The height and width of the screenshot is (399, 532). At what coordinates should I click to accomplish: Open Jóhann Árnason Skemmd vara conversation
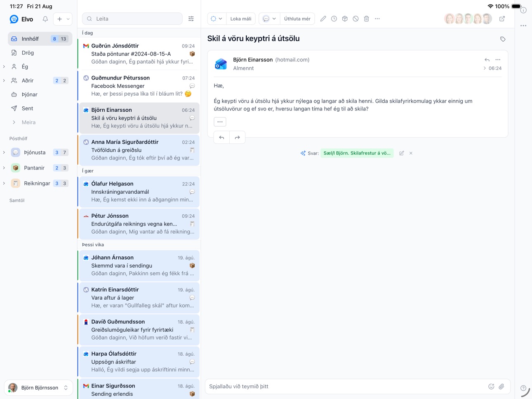(x=139, y=265)
